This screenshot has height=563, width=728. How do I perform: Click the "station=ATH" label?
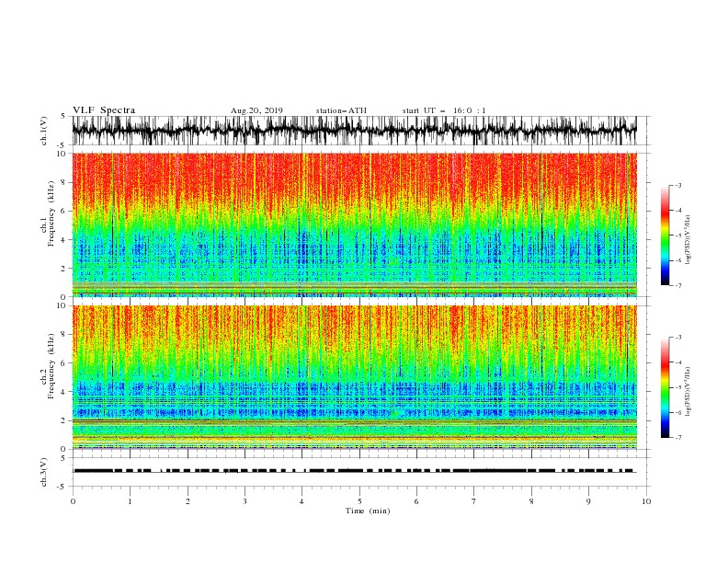pyautogui.click(x=341, y=110)
